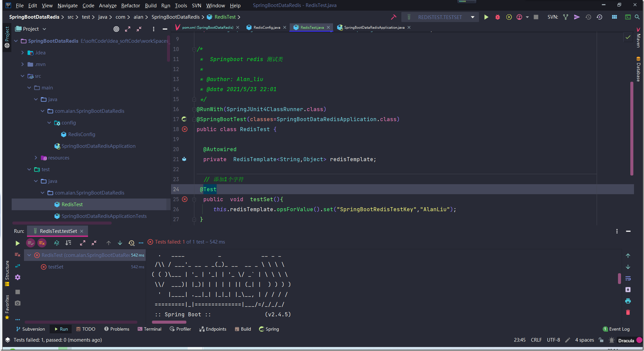
Task: Expand all in the Project panel
Action: coord(128,29)
